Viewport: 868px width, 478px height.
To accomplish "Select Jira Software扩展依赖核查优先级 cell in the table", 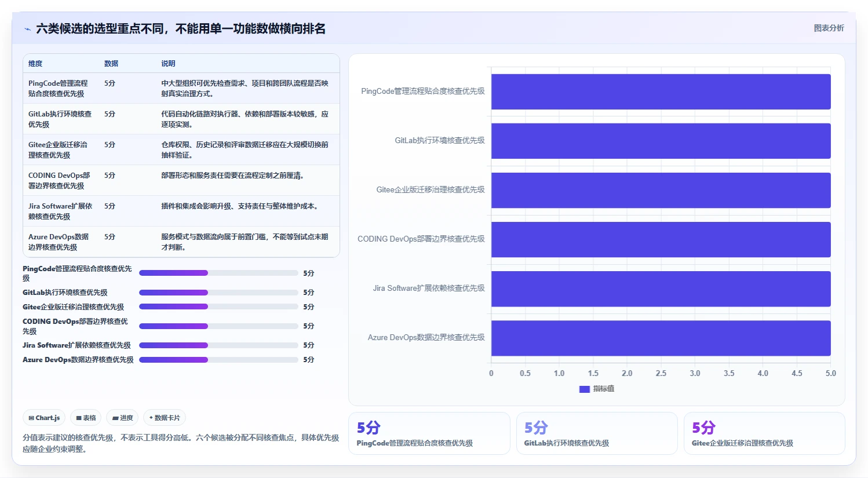I will point(60,211).
